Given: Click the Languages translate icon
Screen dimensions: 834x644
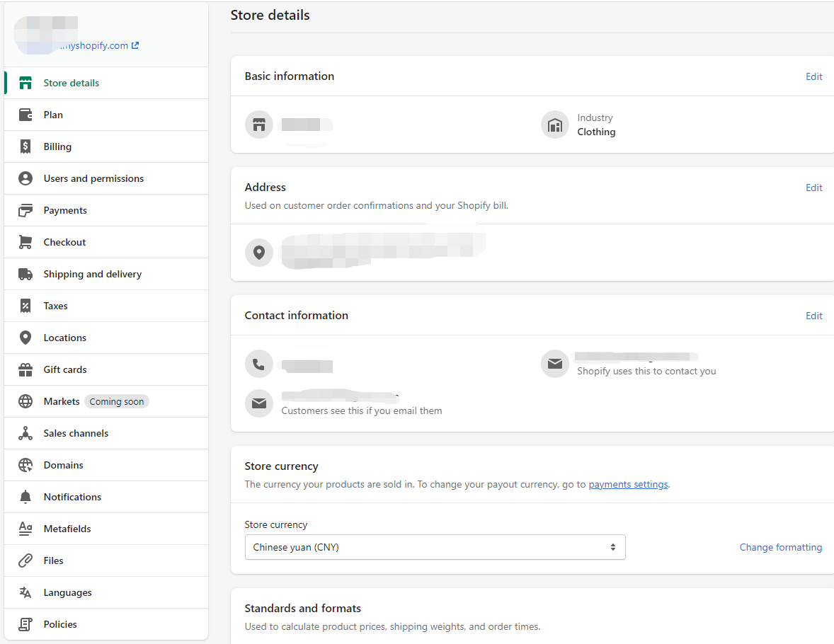Looking at the screenshot, I should pos(25,592).
